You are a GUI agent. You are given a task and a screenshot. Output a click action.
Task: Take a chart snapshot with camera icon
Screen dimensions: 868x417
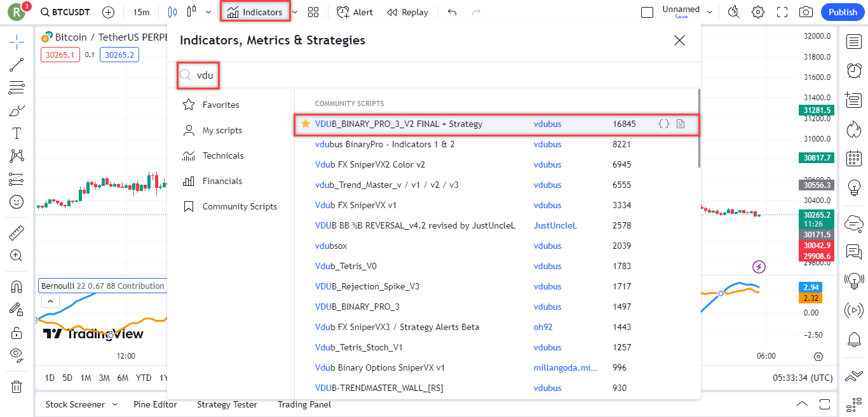pos(806,12)
